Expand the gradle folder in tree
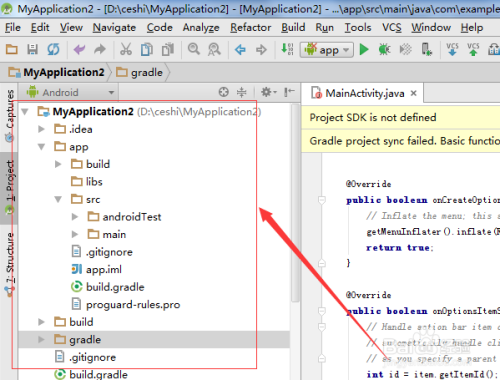Screen dimensions: 500x380 (41, 340)
